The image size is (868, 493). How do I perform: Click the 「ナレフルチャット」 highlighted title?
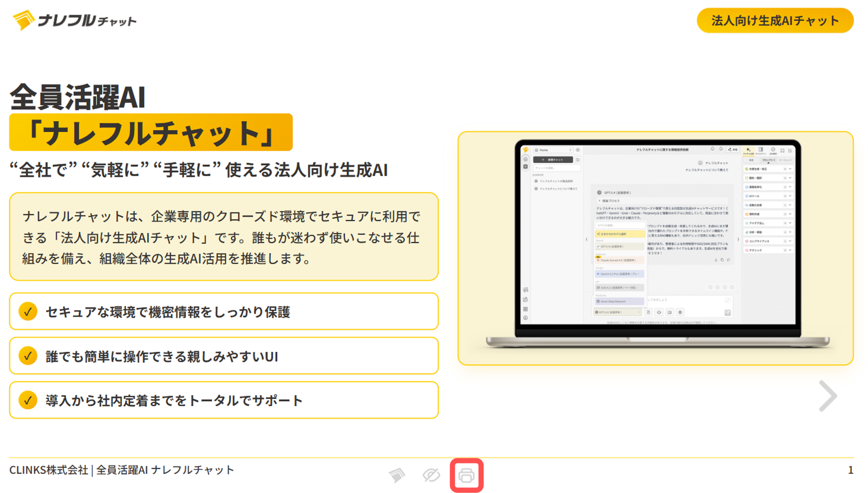151,132
